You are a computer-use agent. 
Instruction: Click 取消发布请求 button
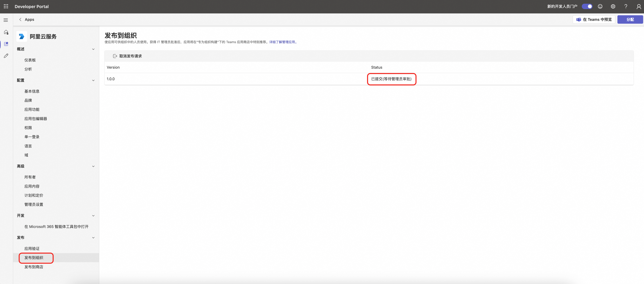pos(127,56)
